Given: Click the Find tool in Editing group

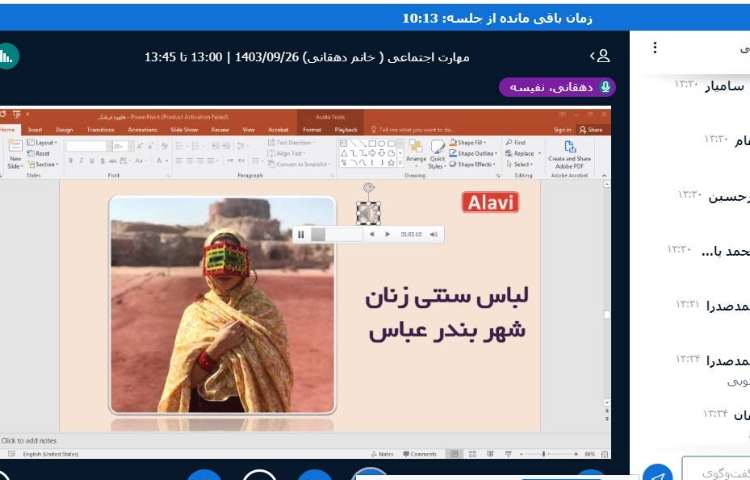Looking at the screenshot, I should click(516, 142).
